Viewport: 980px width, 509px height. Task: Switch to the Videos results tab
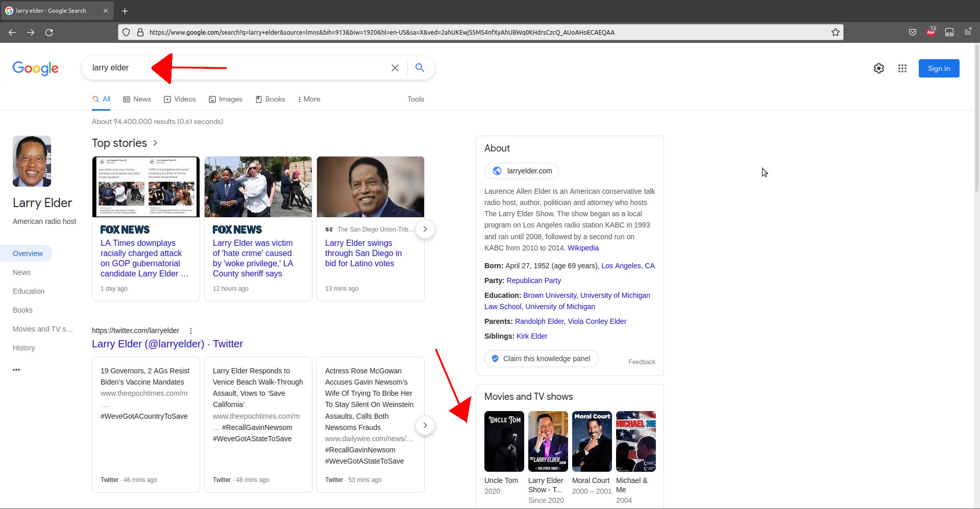[180, 99]
